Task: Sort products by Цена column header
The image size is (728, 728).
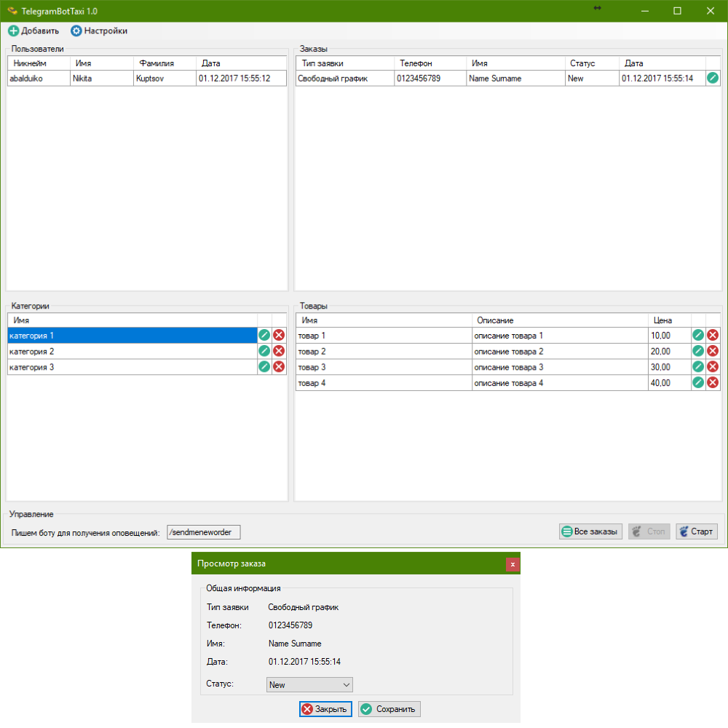Action: point(669,320)
